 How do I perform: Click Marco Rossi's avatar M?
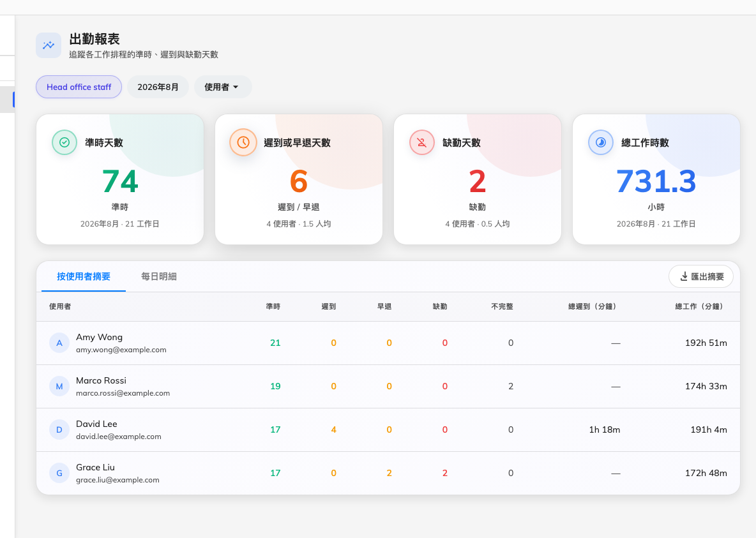[59, 387]
